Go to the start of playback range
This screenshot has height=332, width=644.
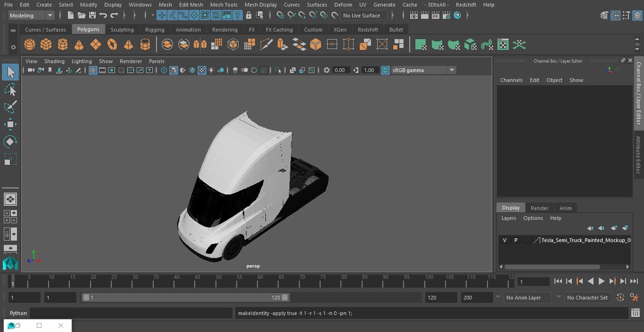(x=558, y=281)
